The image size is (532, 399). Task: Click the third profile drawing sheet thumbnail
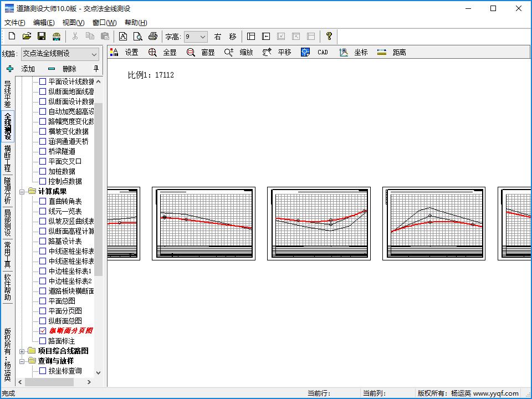[319, 223]
